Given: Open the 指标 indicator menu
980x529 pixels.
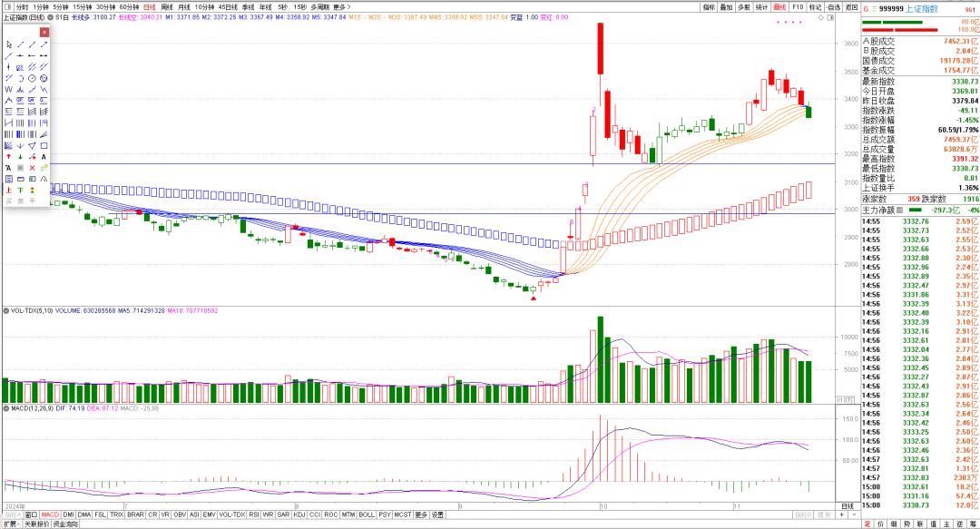Looking at the screenshot, I should tap(709, 7).
